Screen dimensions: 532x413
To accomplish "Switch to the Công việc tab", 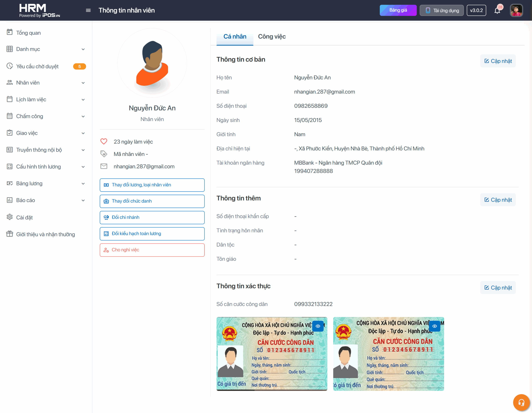I will [x=272, y=37].
